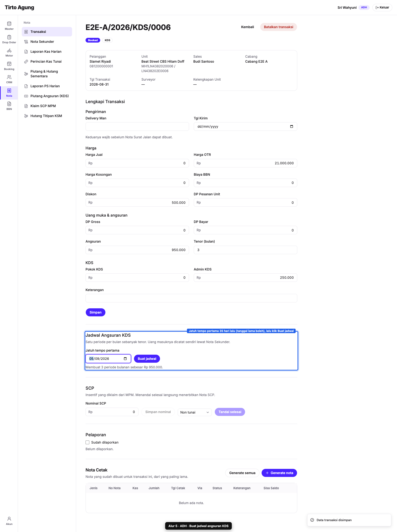Click Generate semua

coord(242,473)
